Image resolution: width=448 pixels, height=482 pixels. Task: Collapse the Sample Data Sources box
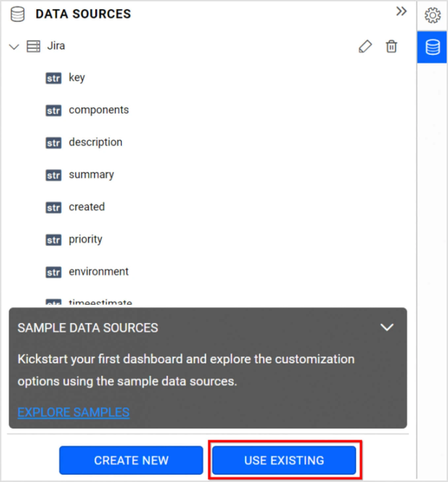point(387,327)
